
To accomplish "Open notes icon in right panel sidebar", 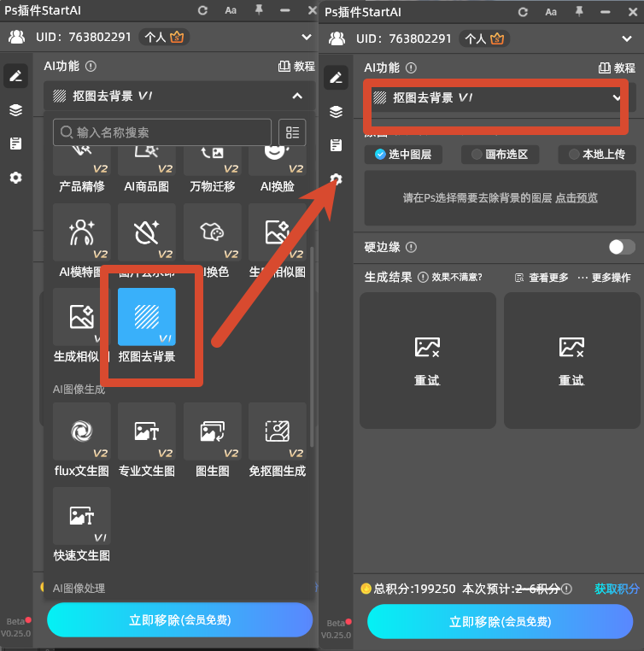I will pos(337,145).
